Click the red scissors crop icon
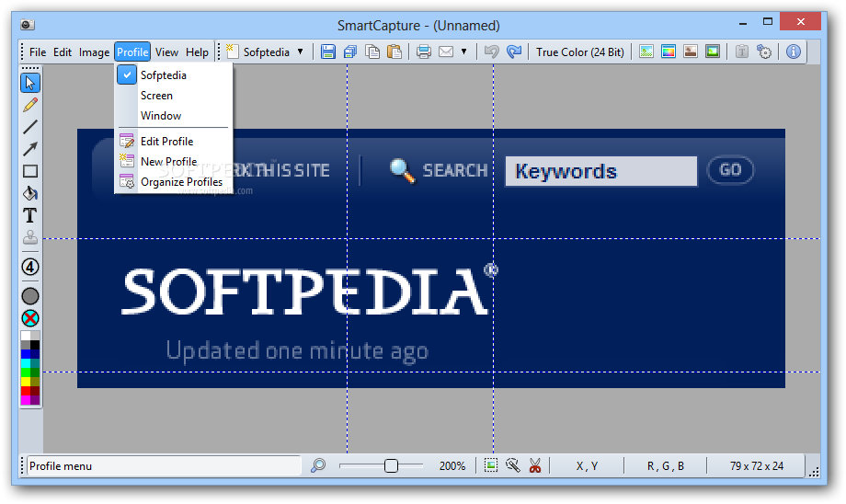Viewport: 846px width, 504px height. click(534, 465)
